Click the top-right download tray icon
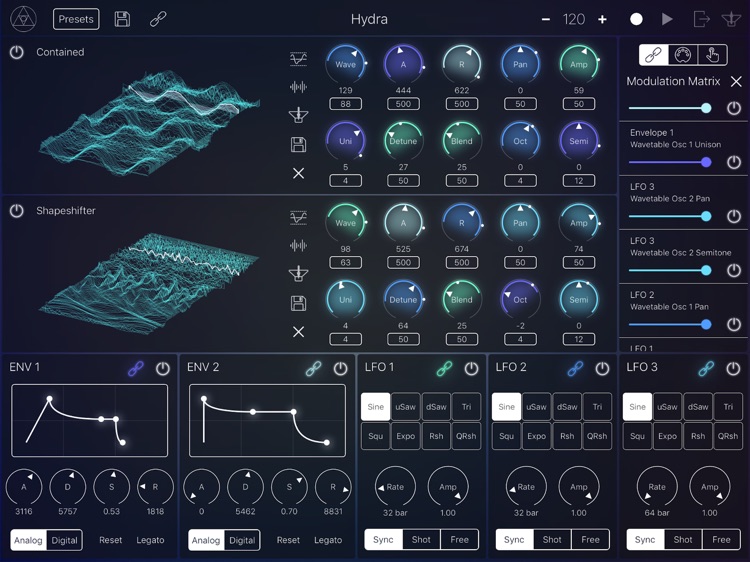750x562 pixels. click(731, 19)
